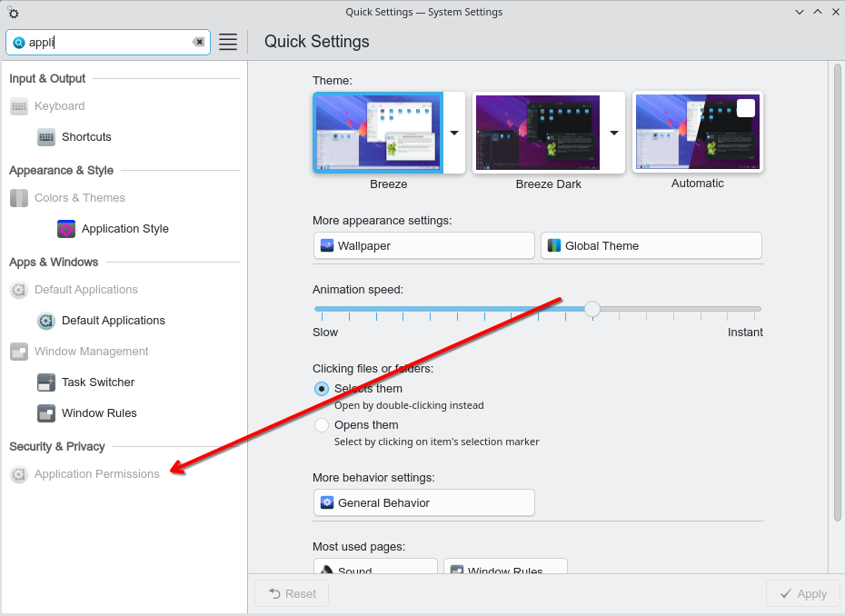This screenshot has height=616, width=845.
Task: Click the Default Applications gear icon
Action: tap(46, 321)
